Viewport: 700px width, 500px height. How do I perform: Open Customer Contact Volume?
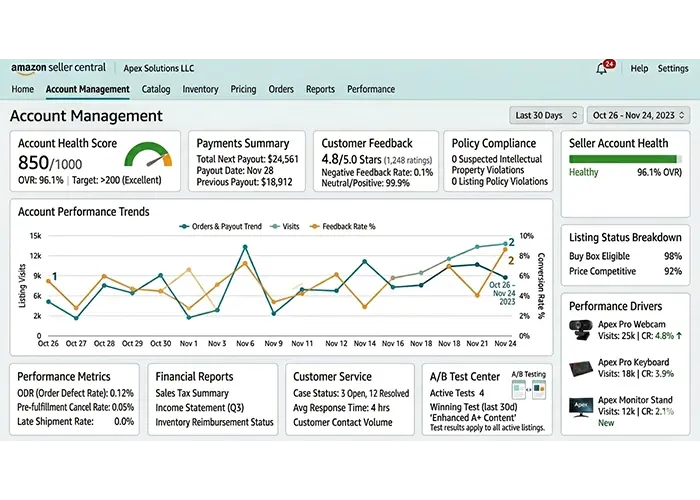[x=343, y=422]
